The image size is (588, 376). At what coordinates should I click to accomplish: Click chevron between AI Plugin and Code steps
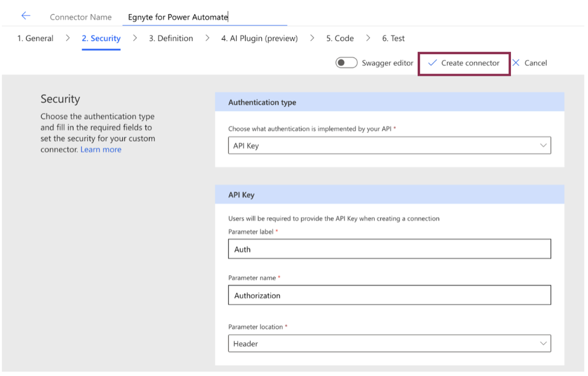(312, 38)
